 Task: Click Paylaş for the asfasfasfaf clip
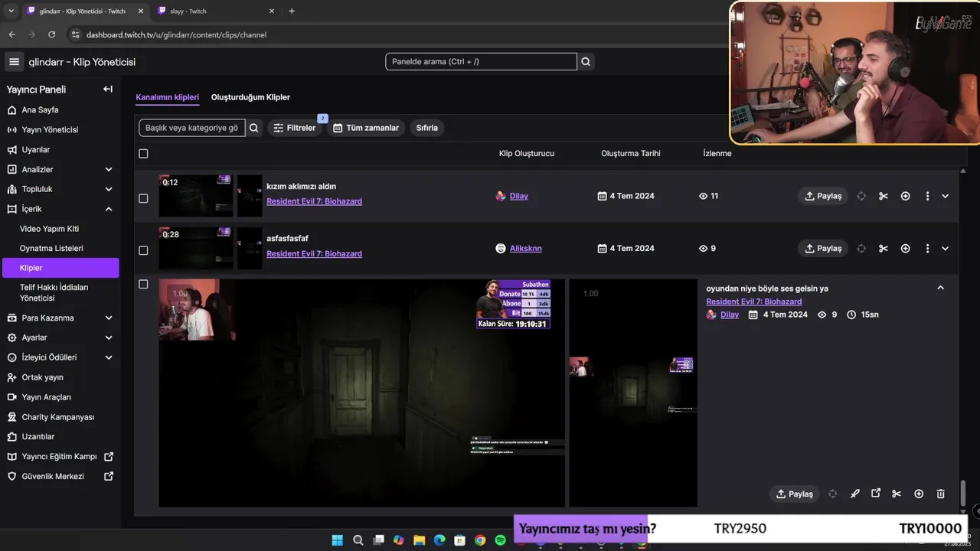click(x=823, y=248)
